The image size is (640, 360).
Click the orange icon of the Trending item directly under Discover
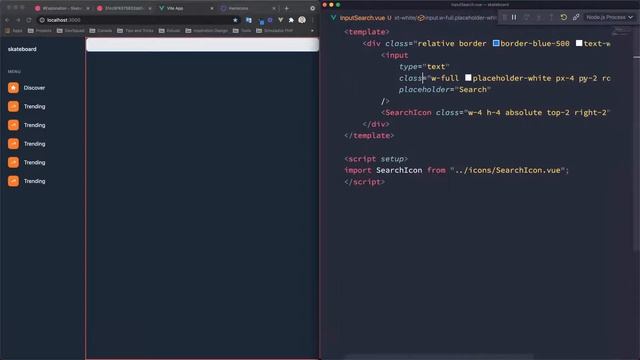[x=13, y=107]
